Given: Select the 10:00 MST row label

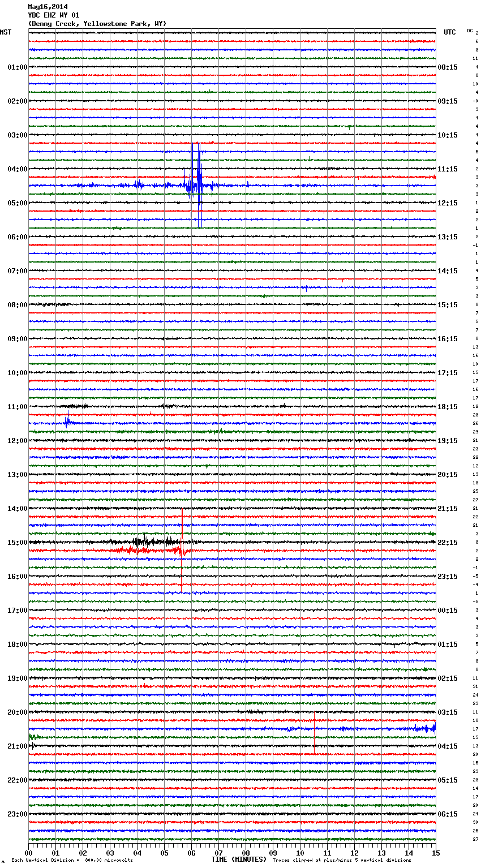Looking at the screenshot, I should click(x=18, y=372).
